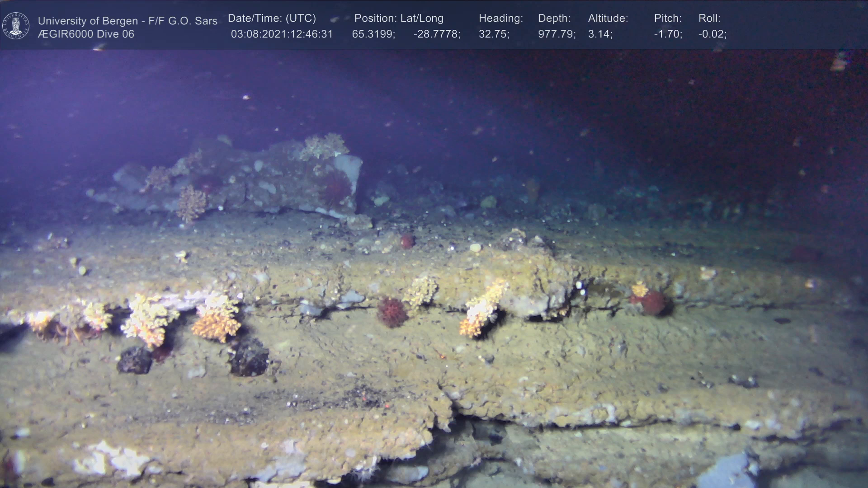The height and width of the screenshot is (488, 868).
Task: Select the depth value 977.79
Action: [557, 34]
